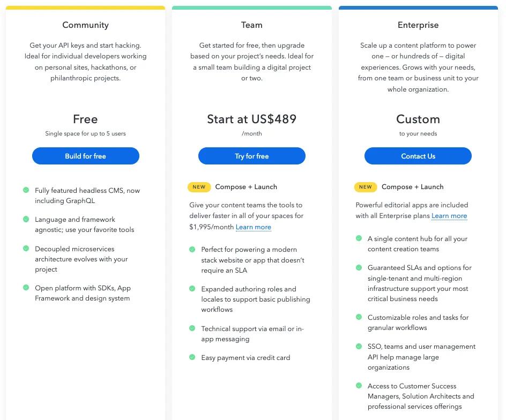Click the checkmark beside 'Guaranteed SLAs' feature
The height and width of the screenshot is (420, 506).
click(x=358, y=268)
